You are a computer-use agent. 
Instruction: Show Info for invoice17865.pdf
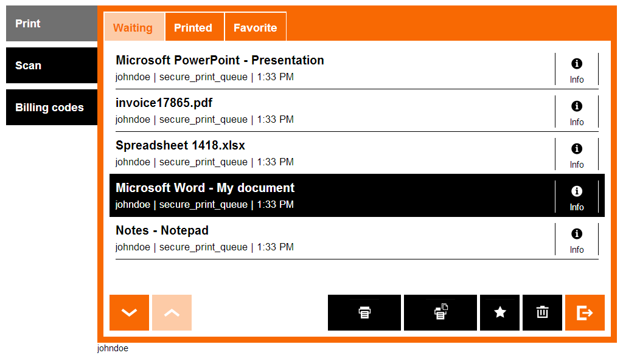click(577, 112)
